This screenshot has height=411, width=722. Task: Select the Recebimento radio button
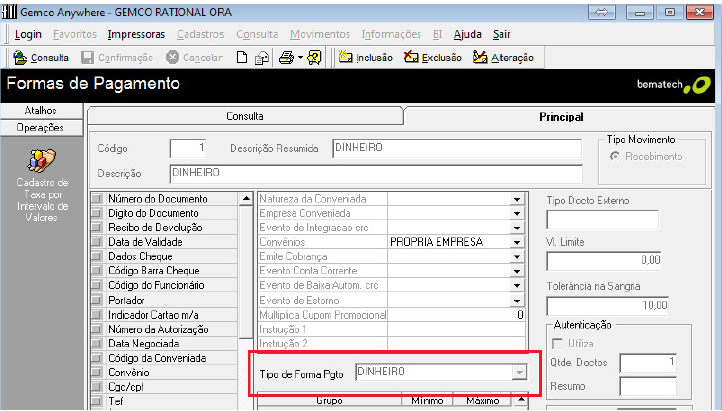click(x=615, y=156)
